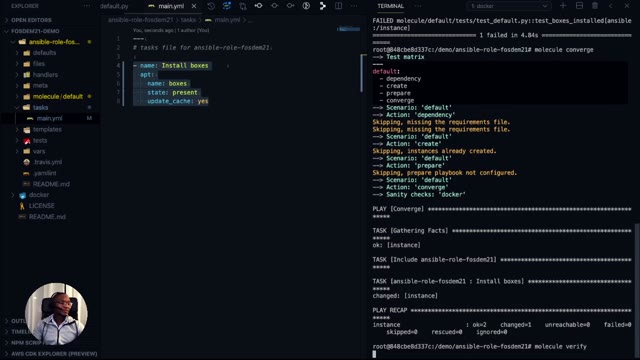Close the main.yml tab
640x360 pixels.
pos(194,6)
